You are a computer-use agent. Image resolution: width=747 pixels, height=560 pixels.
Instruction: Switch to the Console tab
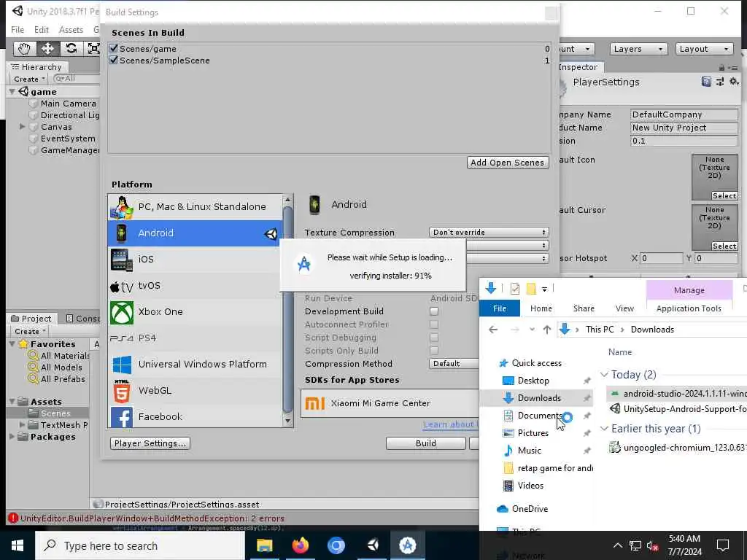click(x=82, y=319)
